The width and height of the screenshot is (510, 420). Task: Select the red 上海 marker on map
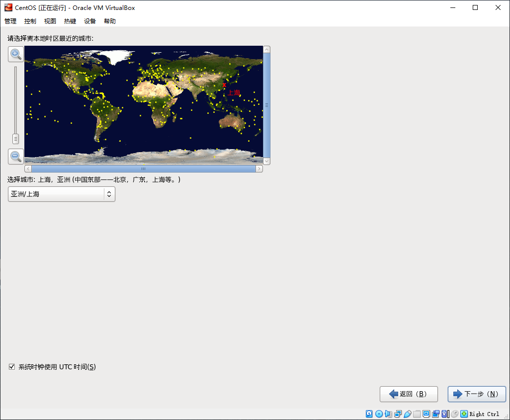pyautogui.click(x=224, y=85)
